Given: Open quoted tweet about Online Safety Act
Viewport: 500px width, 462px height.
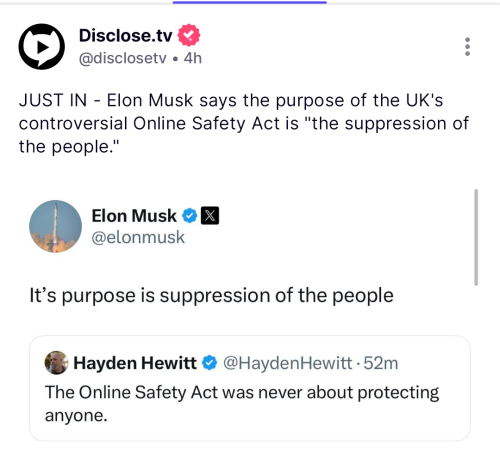Looking at the screenshot, I should pos(250,388).
